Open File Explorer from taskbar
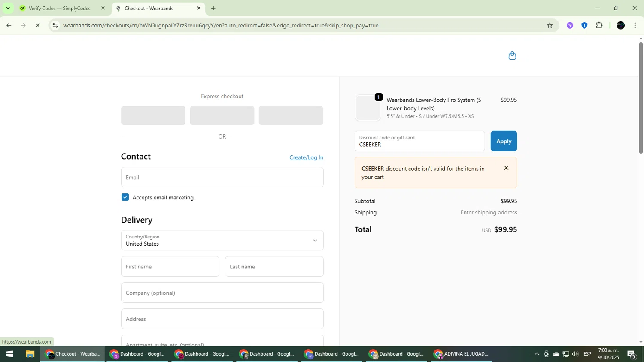The height and width of the screenshot is (362, 644). 30,354
